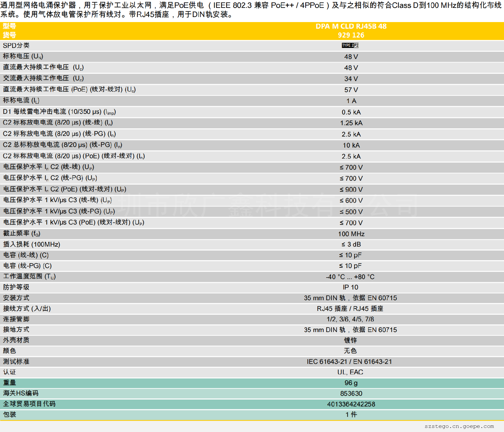Select the model name DPA M CLD RJ45B 48

(x=351, y=26)
